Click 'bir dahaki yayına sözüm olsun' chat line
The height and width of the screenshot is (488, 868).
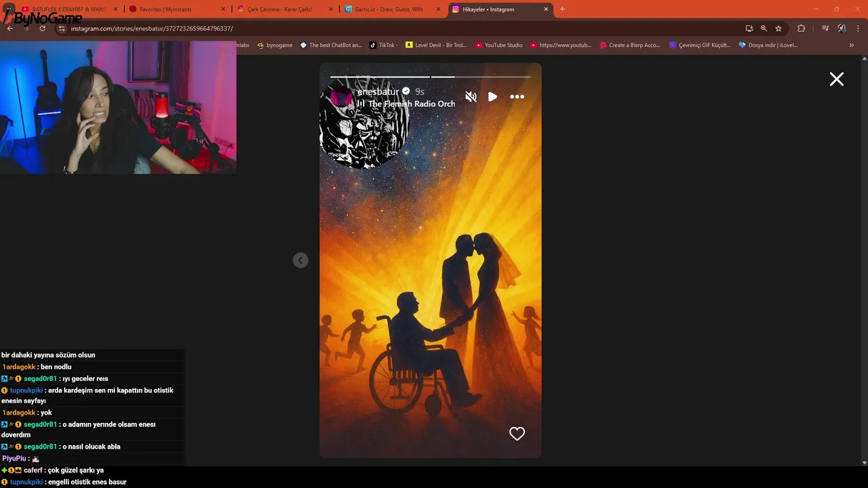(x=48, y=355)
